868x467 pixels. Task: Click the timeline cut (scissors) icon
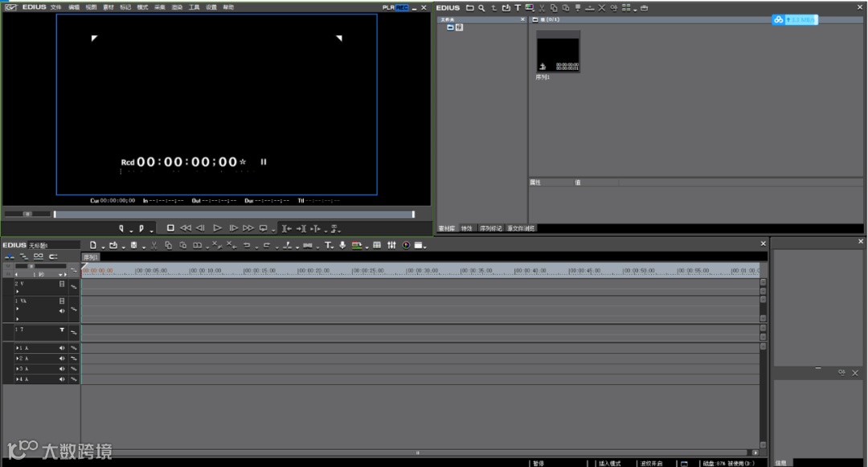(x=154, y=245)
